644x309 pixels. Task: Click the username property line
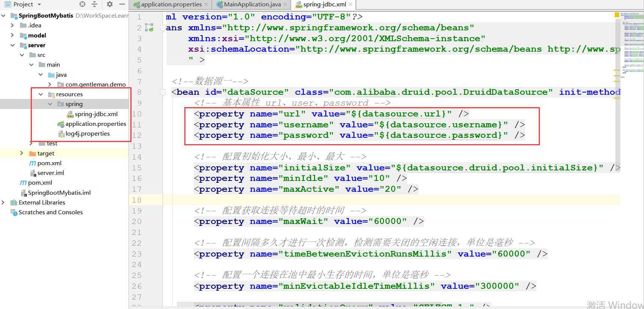[360, 124]
